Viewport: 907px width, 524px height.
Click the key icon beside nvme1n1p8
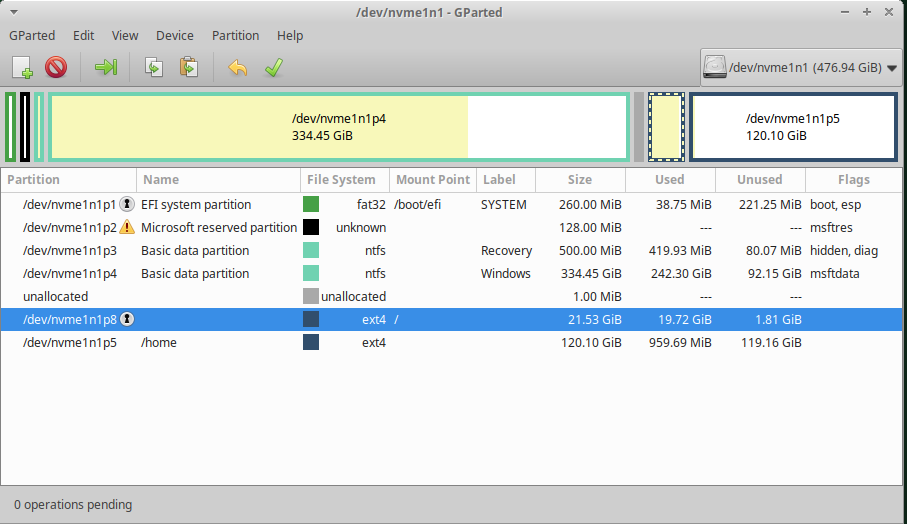click(127, 319)
